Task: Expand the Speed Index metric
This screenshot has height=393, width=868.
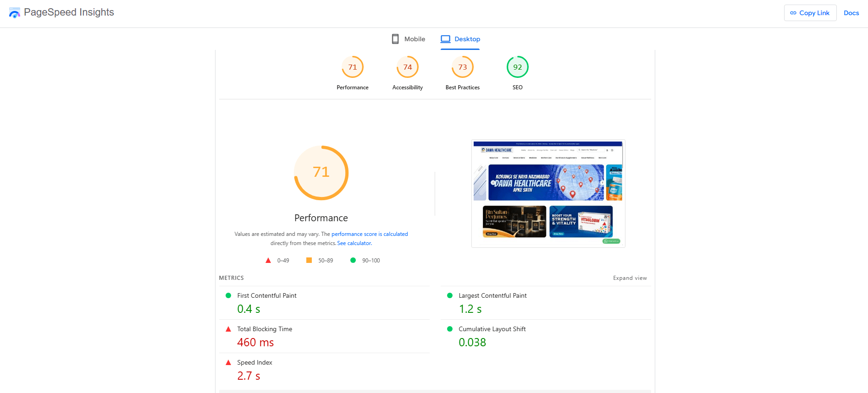Action: click(x=254, y=363)
